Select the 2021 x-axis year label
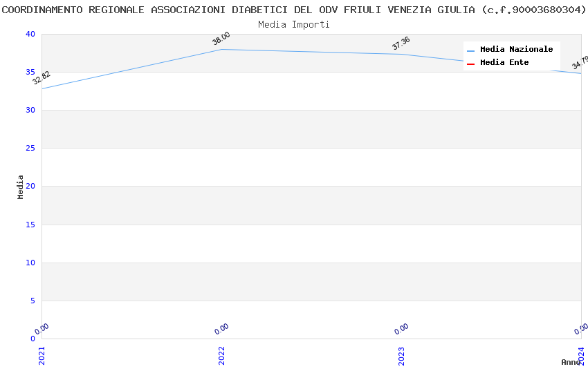The width and height of the screenshot is (588, 380). 42,355
